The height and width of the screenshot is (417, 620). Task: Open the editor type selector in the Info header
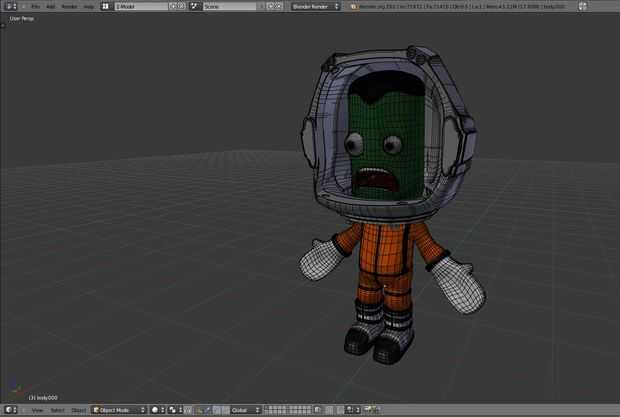click(x=11, y=6)
